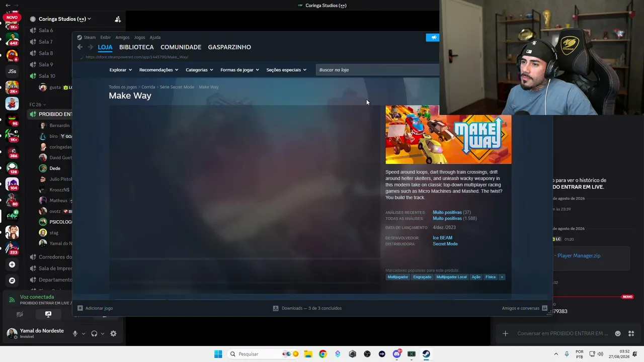Open Google Chrome from the taskbar

pos(323,354)
